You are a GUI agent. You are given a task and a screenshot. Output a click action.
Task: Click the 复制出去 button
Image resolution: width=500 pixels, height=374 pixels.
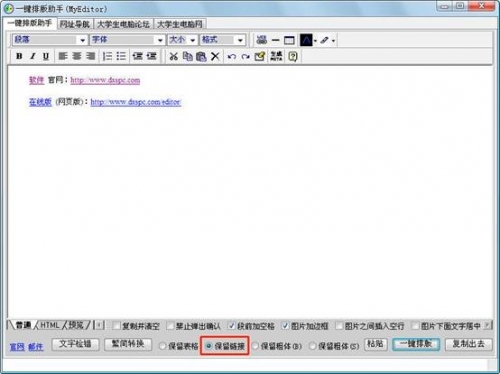coord(469,344)
